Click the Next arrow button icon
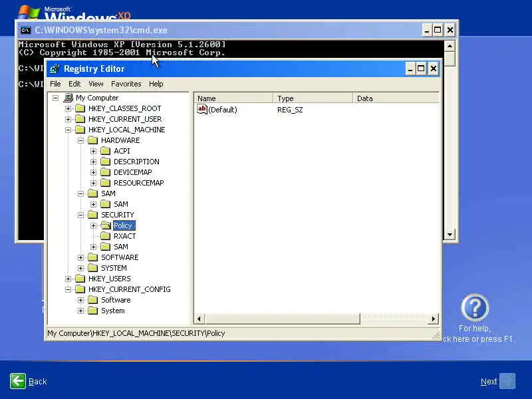 coord(507,381)
